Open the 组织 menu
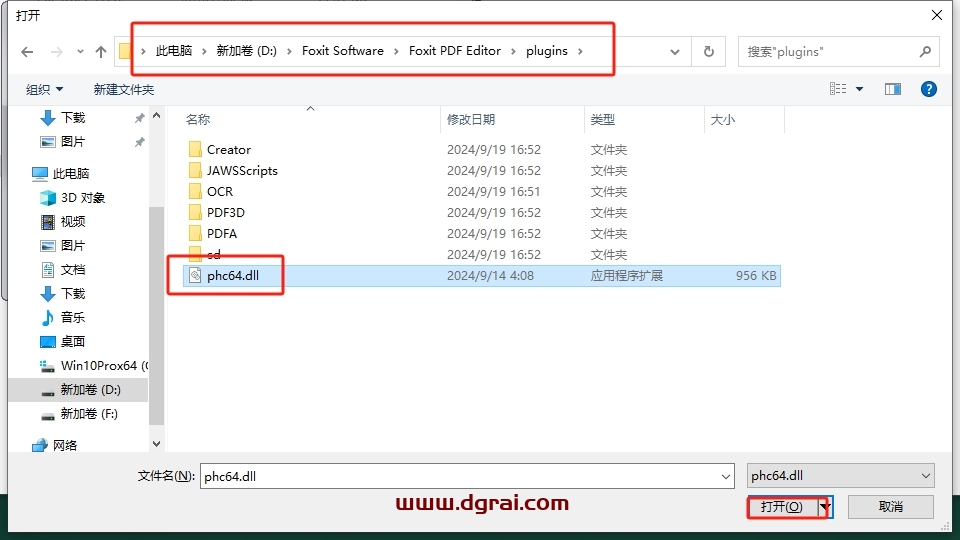Viewport: 960px width, 540px height. coord(44,89)
